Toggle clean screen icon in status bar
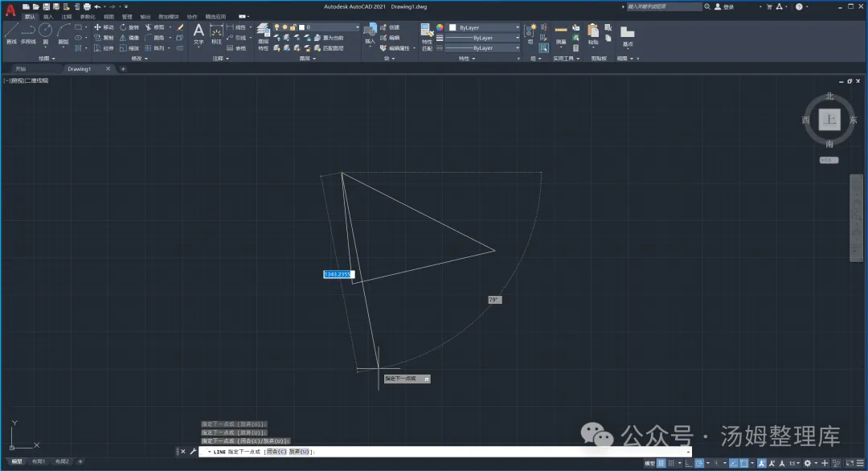Image resolution: width=868 pixels, height=471 pixels. [850, 463]
